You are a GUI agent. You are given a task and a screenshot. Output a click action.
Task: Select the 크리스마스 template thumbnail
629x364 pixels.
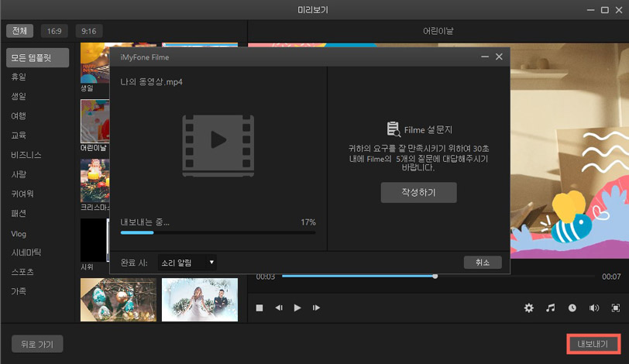[95, 180]
